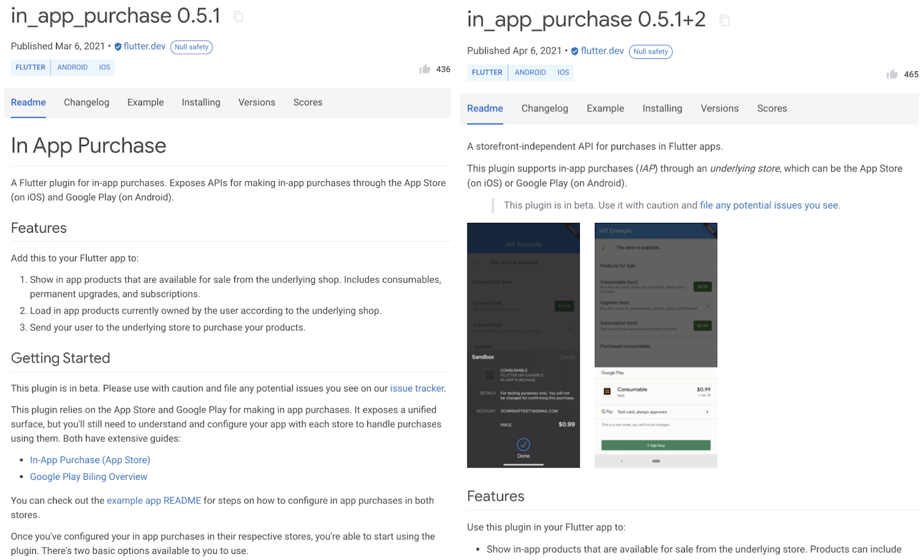
Task: Open the Scores tab on the right page
Action: tap(772, 108)
